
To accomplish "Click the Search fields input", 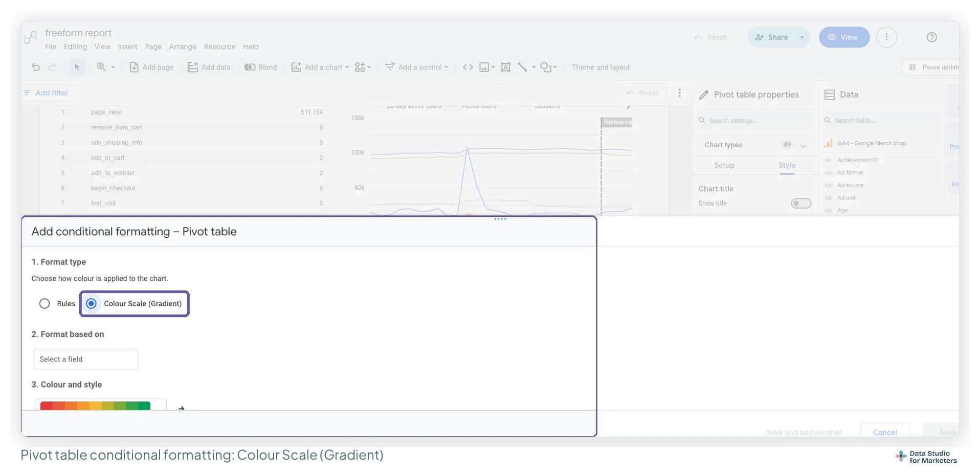I will click(x=881, y=121).
